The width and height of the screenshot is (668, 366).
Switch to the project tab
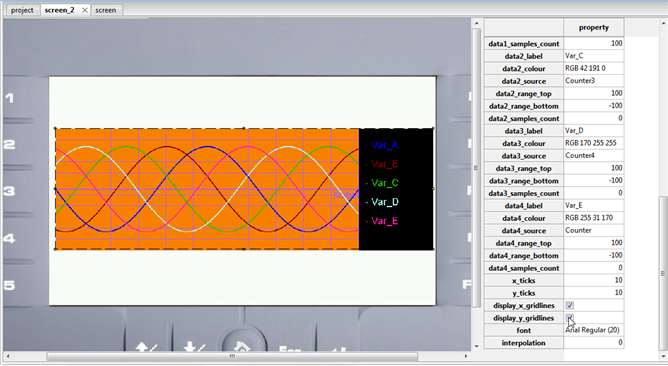22,10
